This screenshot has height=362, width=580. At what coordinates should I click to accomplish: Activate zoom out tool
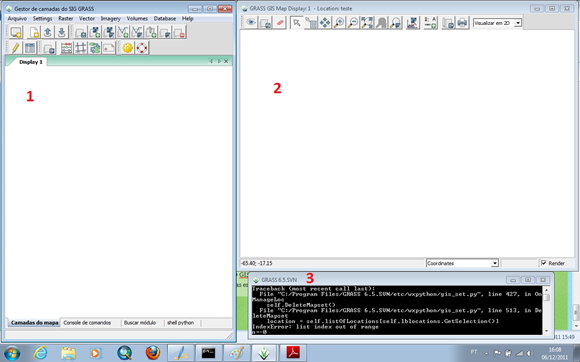tap(353, 23)
